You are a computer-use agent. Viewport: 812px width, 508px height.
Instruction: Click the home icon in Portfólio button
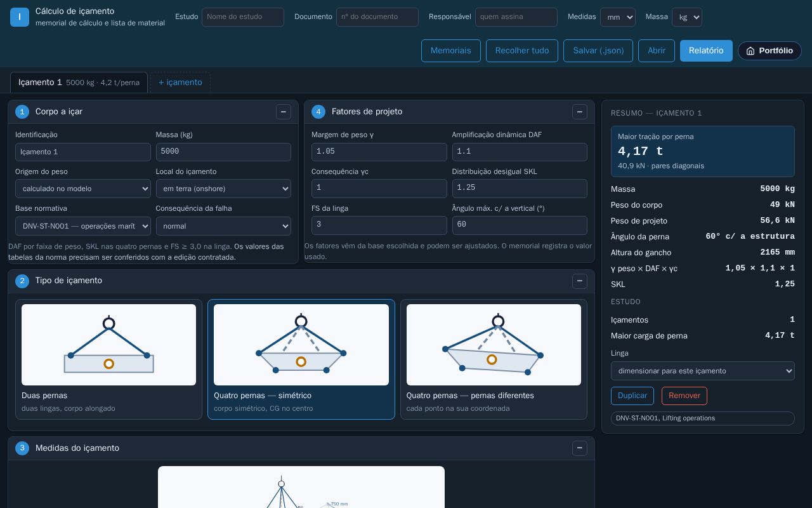click(750, 51)
